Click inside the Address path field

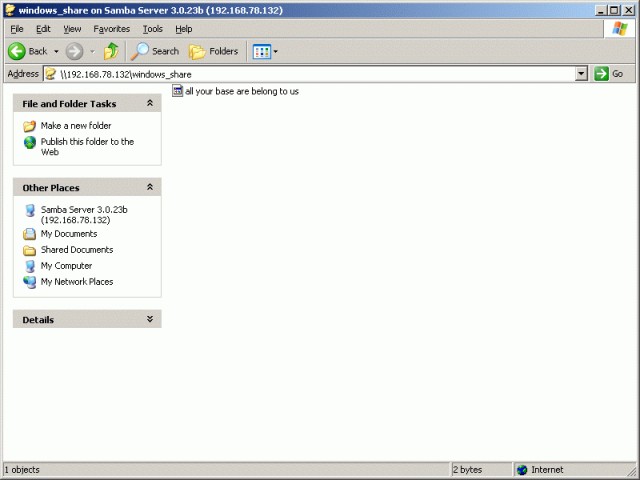click(316, 74)
